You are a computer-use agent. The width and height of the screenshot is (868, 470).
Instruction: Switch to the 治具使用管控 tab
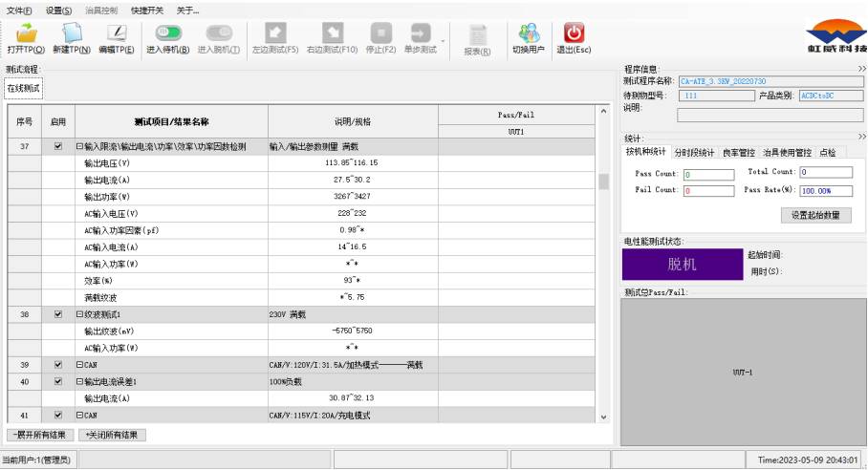(x=787, y=152)
